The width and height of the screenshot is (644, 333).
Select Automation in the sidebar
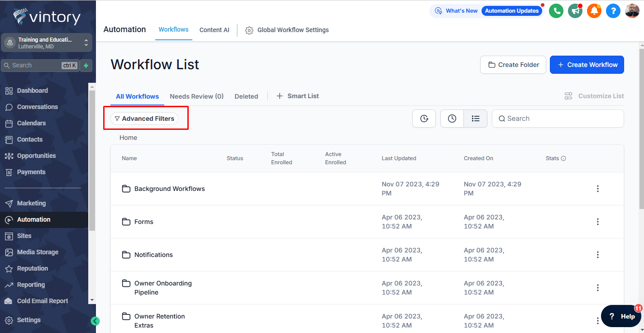pyautogui.click(x=44, y=219)
